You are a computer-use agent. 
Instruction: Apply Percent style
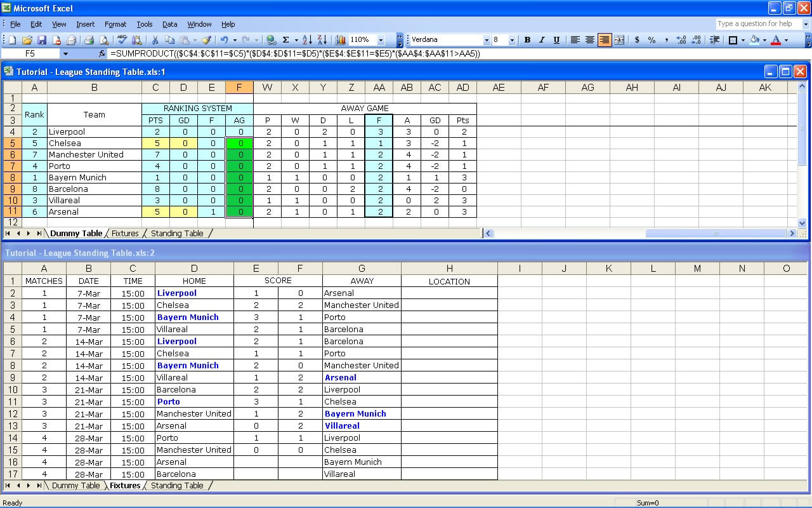(652, 40)
